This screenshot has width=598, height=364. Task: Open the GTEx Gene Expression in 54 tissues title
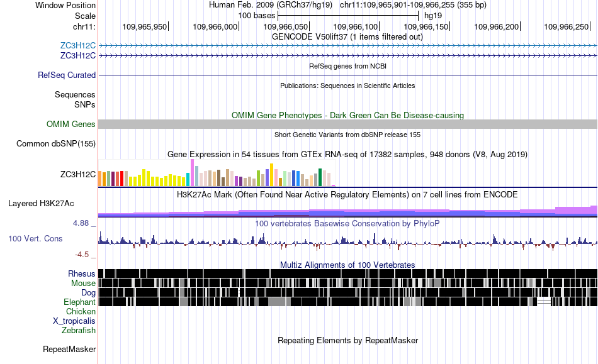click(347, 154)
